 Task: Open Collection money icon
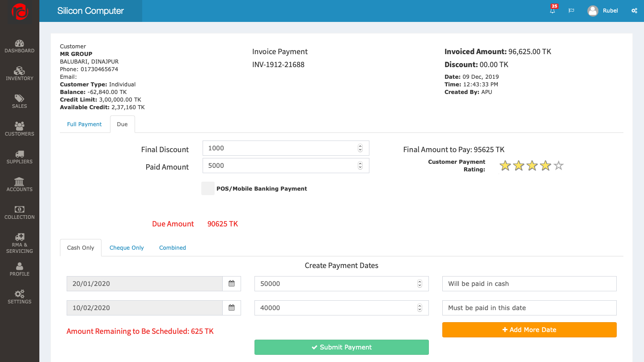click(x=19, y=210)
